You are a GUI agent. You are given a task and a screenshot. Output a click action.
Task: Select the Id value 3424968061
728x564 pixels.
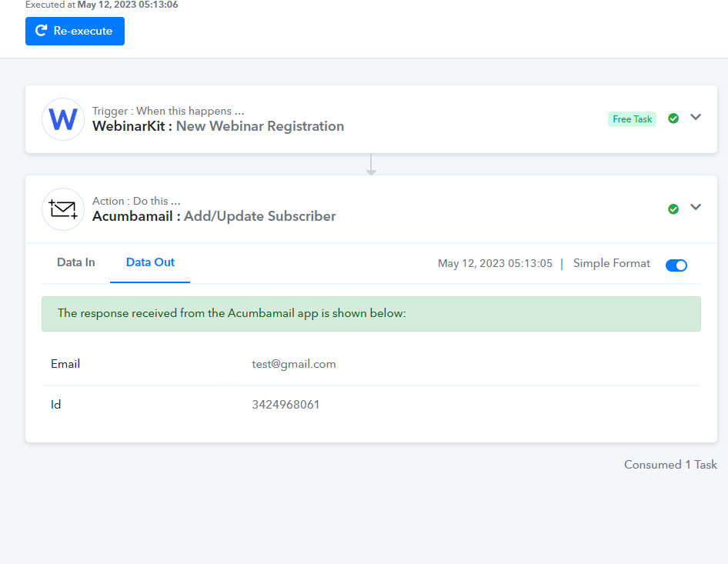click(x=286, y=404)
